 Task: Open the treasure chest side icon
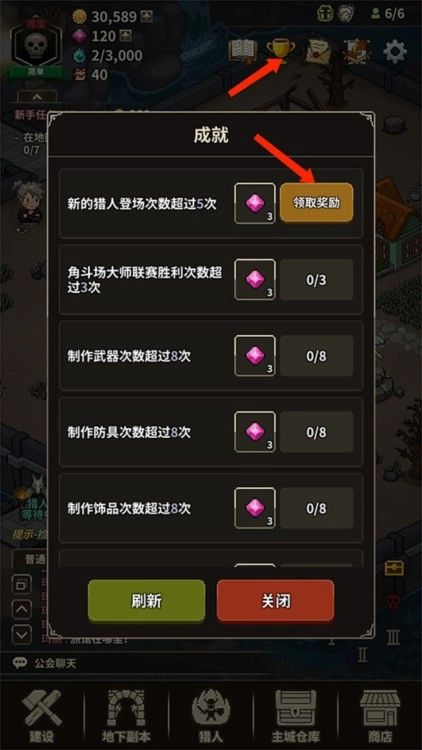point(394,568)
